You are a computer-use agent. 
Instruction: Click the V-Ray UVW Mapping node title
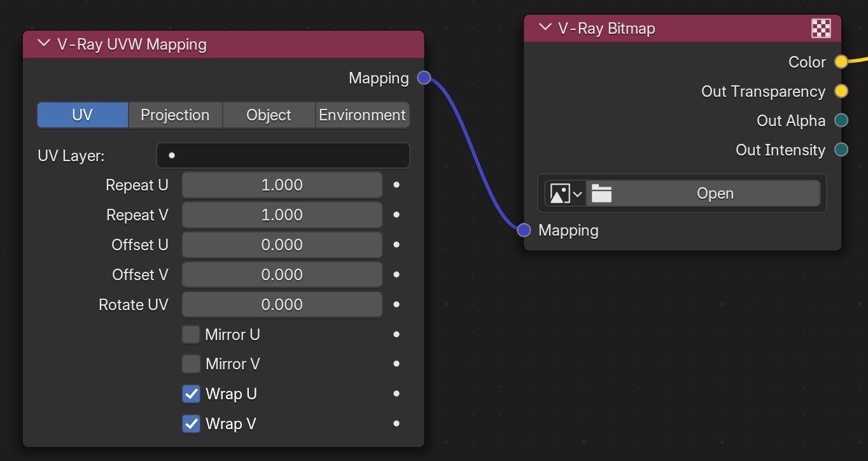pos(132,45)
